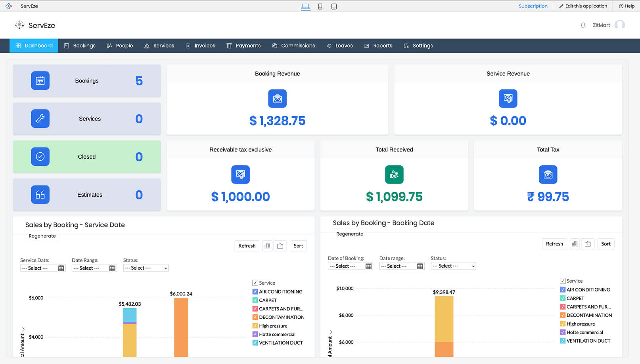Viewport: 640px width, 364px height.
Task: Switch to tablet preview icon
Action: [x=334, y=6]
